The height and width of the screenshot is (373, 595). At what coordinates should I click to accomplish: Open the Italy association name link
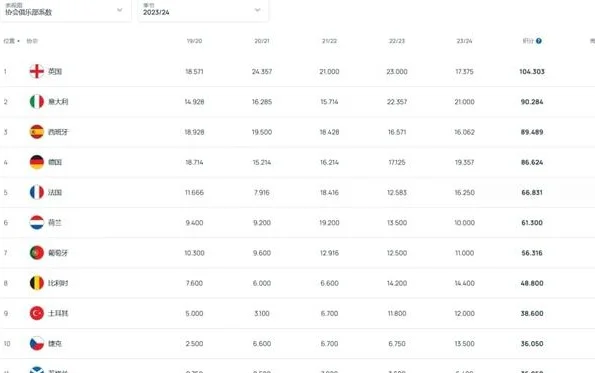(x=58, y=102)
